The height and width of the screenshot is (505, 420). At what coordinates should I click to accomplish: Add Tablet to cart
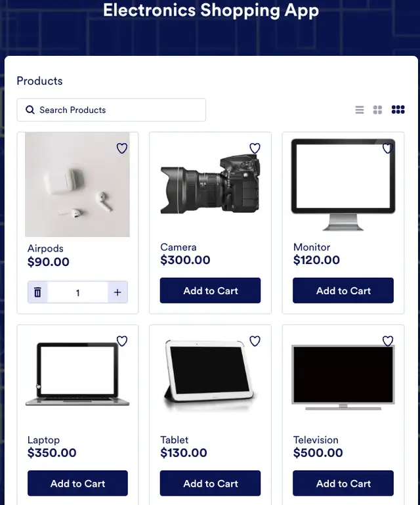point(210,483)
